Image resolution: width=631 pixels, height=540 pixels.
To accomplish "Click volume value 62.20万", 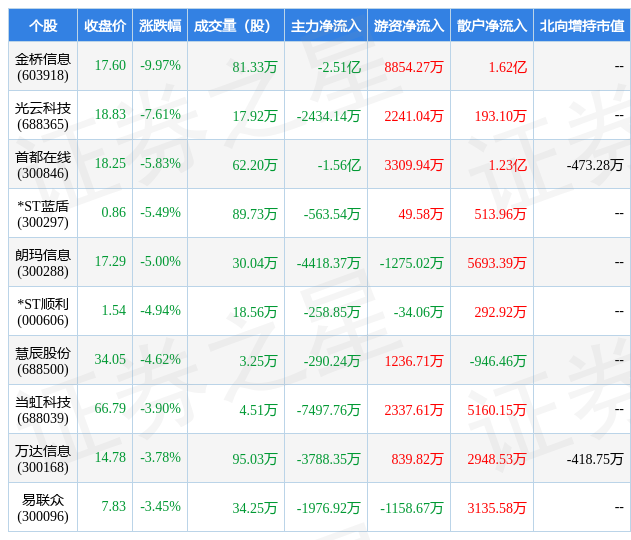I will point(255,165).
